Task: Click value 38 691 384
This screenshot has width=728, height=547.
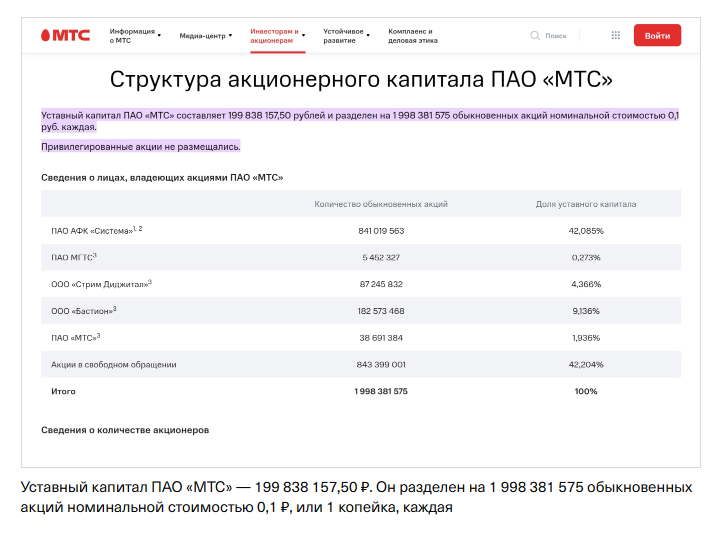Action: 381,338
